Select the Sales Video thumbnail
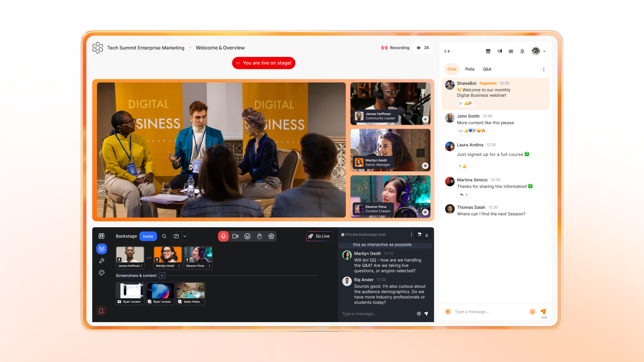The image size is (644, 362). pyautogui.click(x=191, y=293)
